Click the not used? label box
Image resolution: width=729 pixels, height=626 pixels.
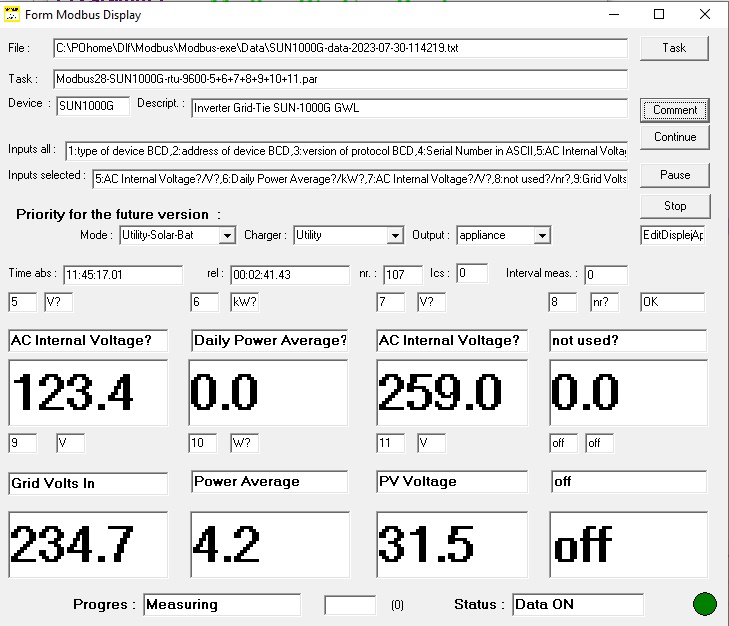click(x=628, y=340)
